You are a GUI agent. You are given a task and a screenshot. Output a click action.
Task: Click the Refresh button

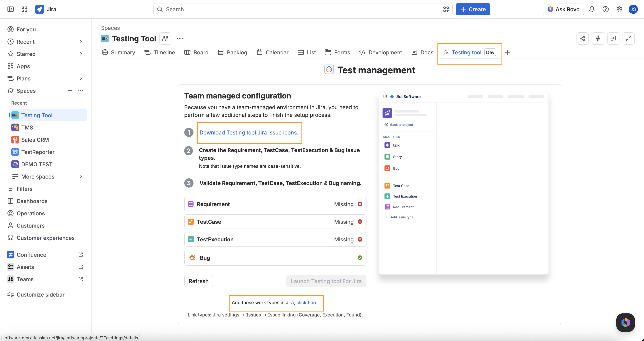(198, 281)
